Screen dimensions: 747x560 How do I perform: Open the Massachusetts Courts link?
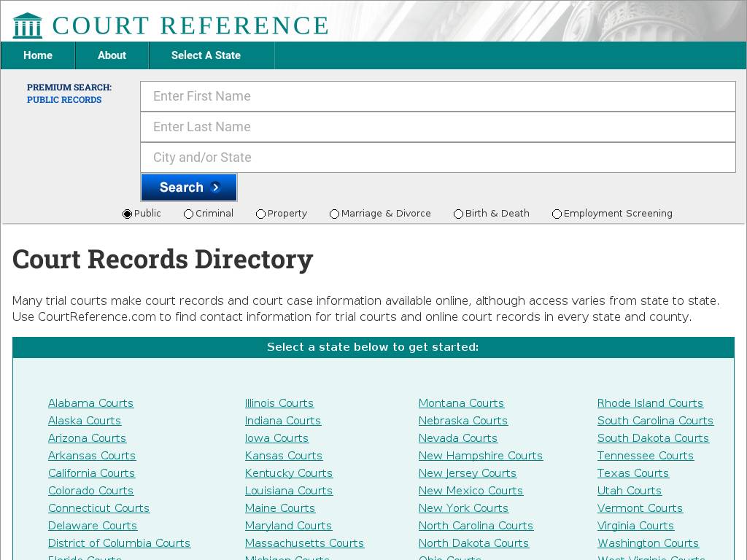(304, 543)
